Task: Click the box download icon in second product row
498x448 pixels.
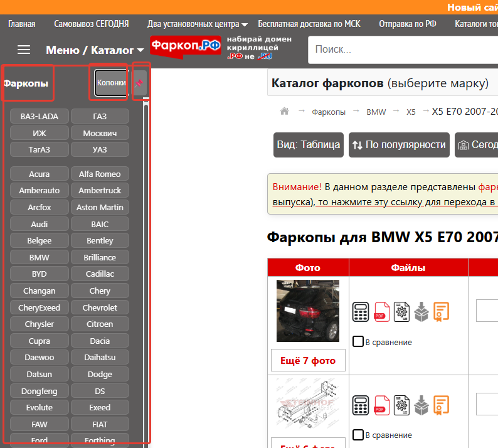Action: point(421,405)
